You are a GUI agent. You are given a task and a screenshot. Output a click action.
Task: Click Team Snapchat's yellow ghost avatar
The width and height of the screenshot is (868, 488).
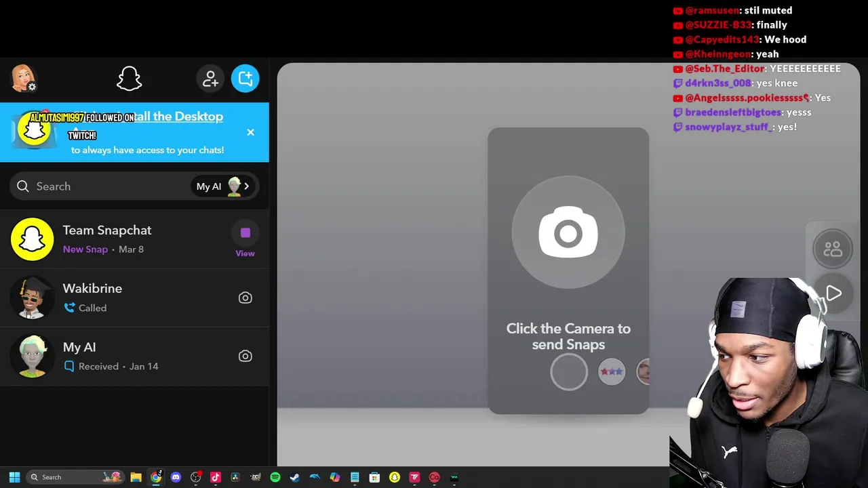[x=32, y=239]
